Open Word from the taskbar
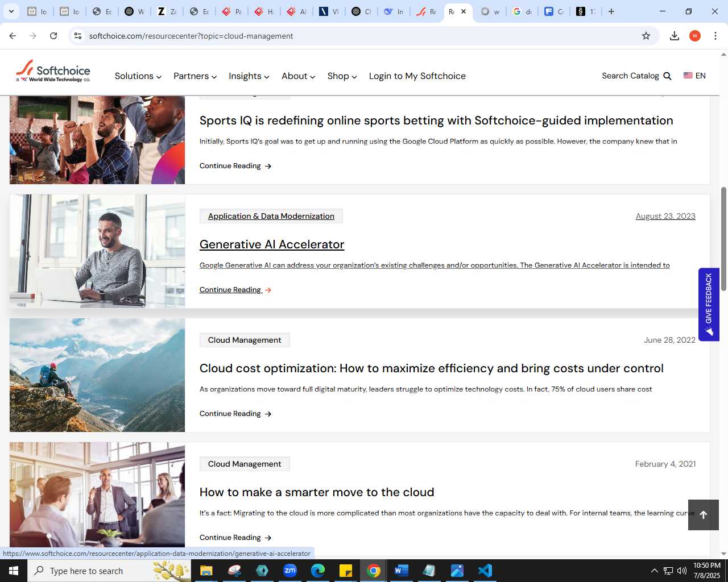 402,571
